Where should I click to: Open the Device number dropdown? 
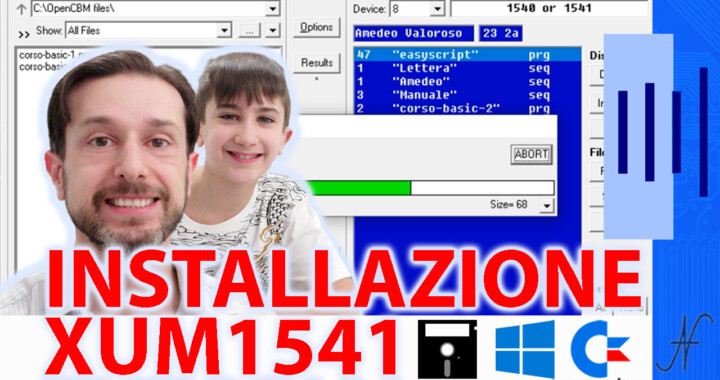437,9
